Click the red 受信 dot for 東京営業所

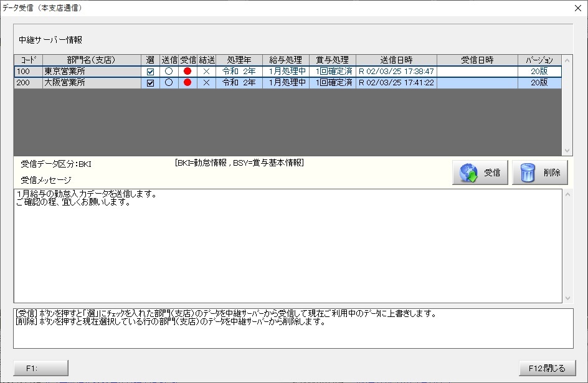(187, 71)
